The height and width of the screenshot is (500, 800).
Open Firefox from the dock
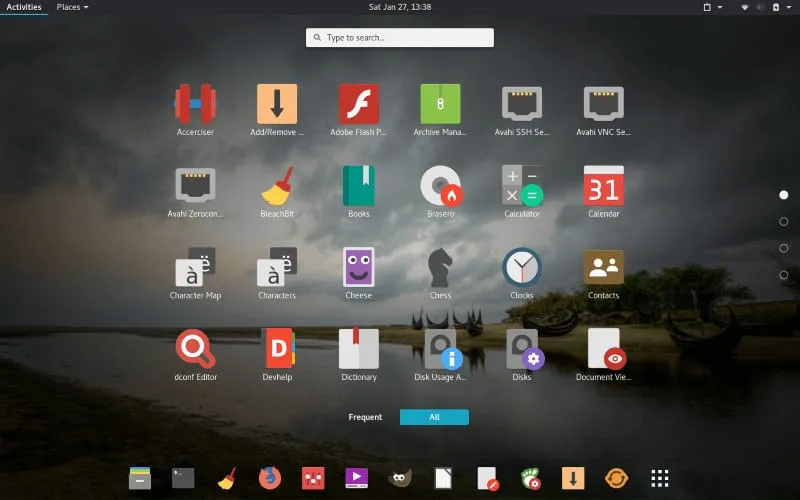pyautogui.click(x=270, y=478)
